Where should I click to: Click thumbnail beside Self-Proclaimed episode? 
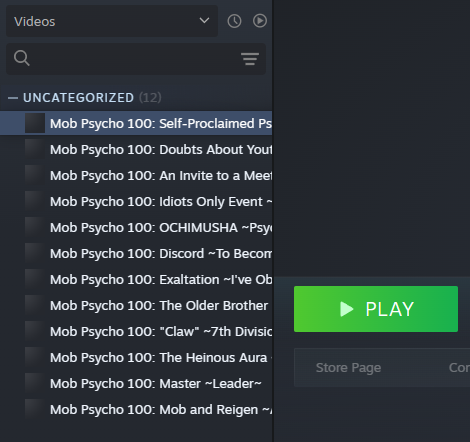[x=35, y=123]
